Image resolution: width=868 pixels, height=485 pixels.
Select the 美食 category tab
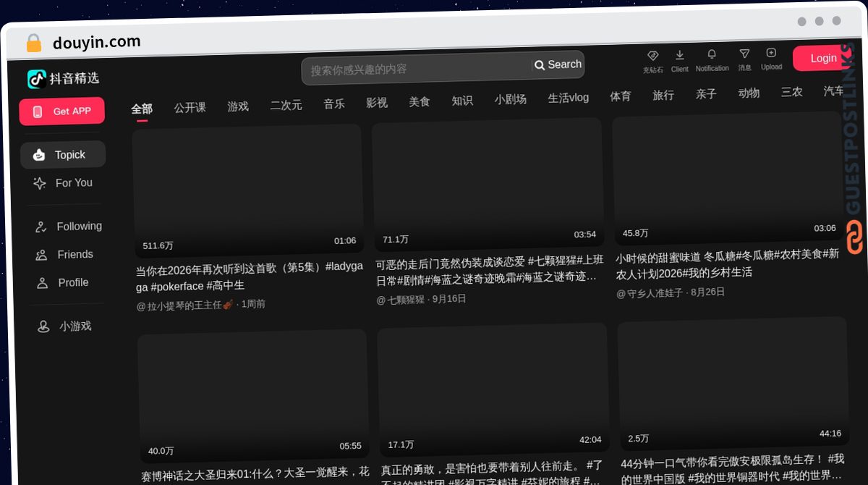[x=420, y=102]
